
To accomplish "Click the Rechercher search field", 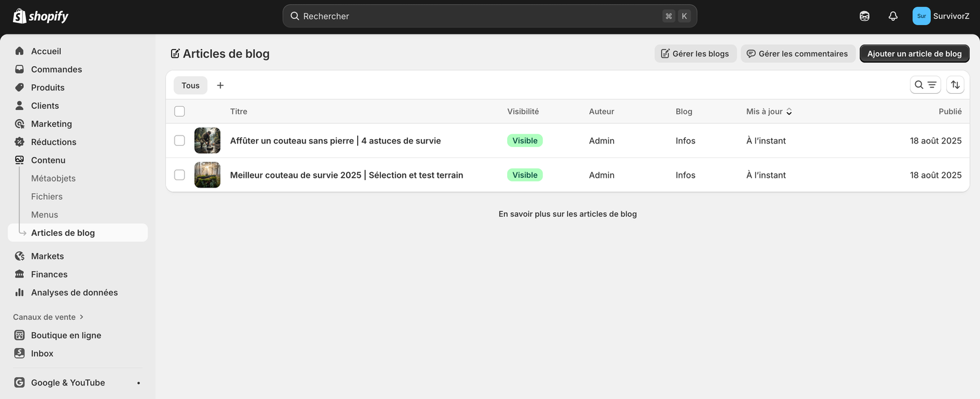I will click(478, 17).
